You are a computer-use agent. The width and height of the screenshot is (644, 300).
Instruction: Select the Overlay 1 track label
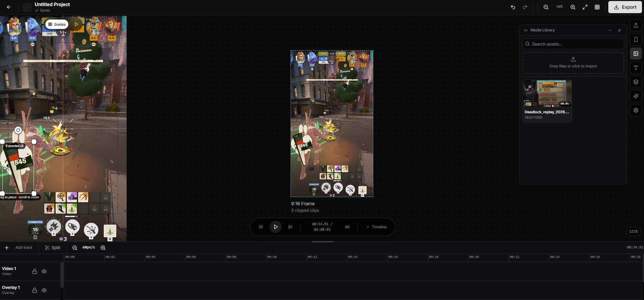11,288
